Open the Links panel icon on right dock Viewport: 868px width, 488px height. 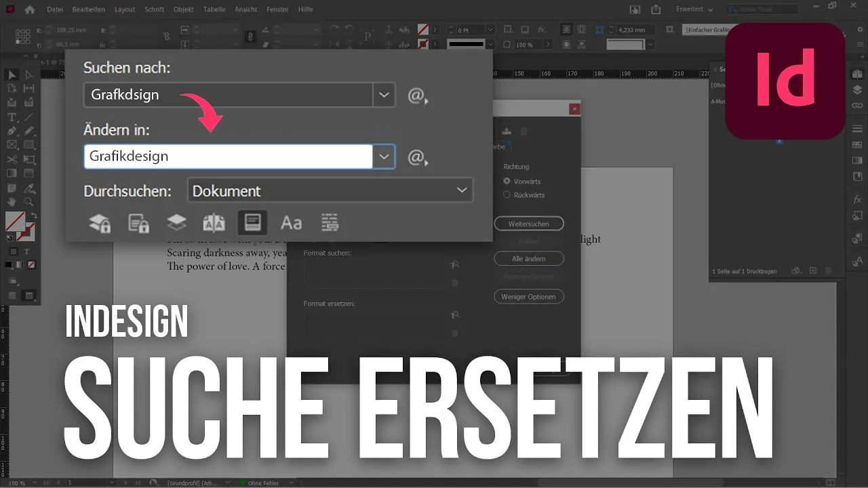pyautogui.click(x=857, y=106)
